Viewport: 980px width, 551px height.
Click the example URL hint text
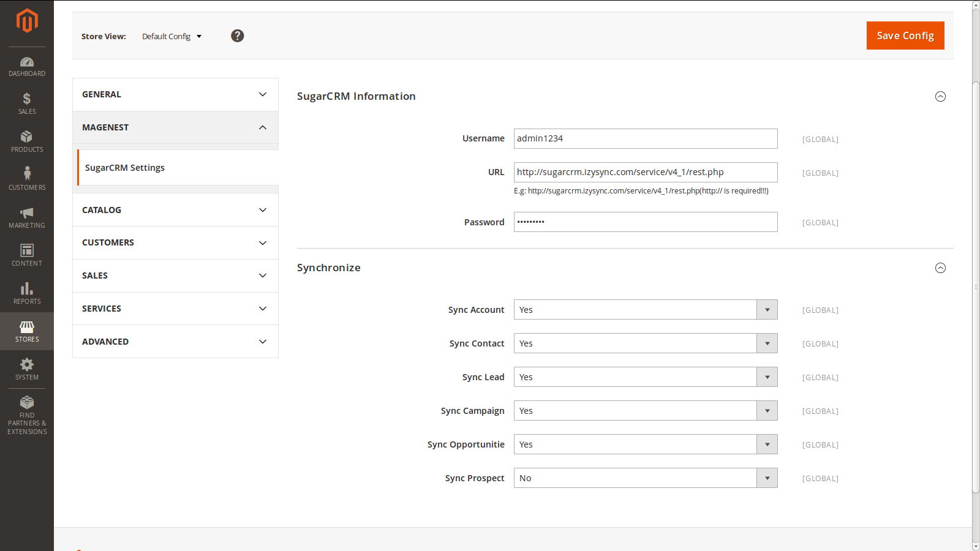tap(641, 191)
